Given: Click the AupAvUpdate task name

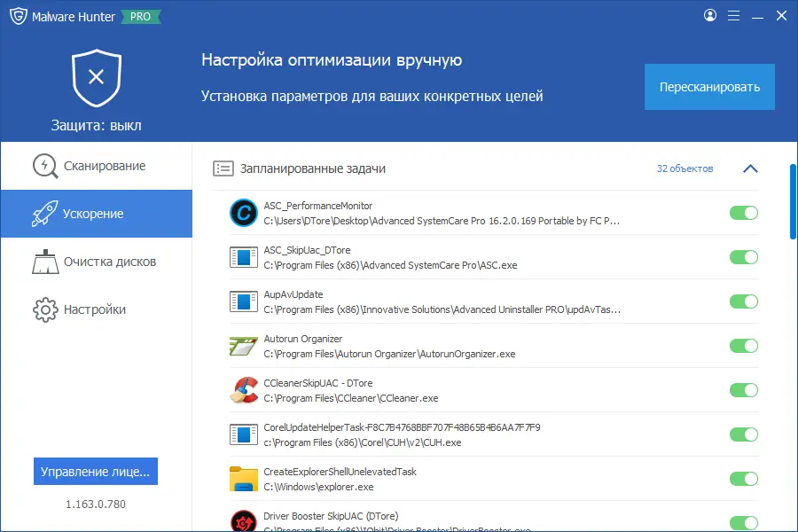Looking at the screenshot, I should [293, 294].
